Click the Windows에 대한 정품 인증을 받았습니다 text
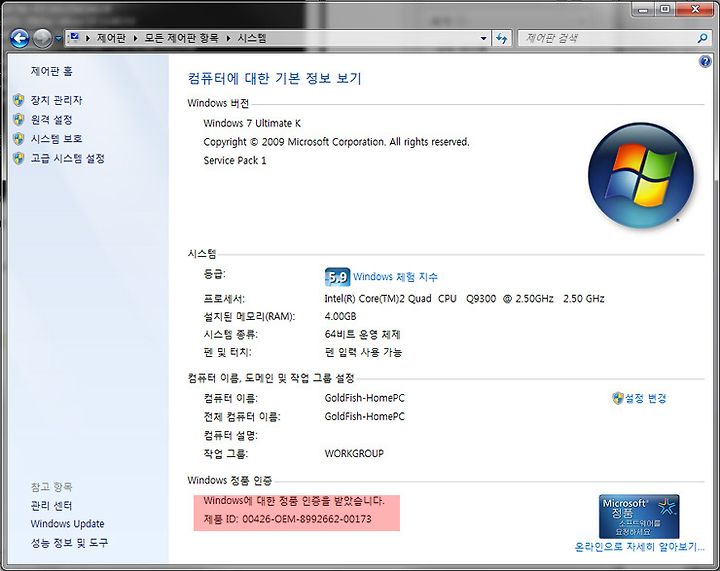 [294, 501]
